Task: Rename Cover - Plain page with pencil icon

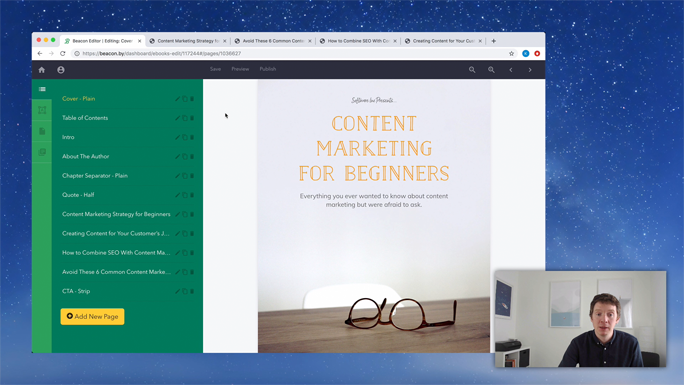Action: tap(177, 99)
